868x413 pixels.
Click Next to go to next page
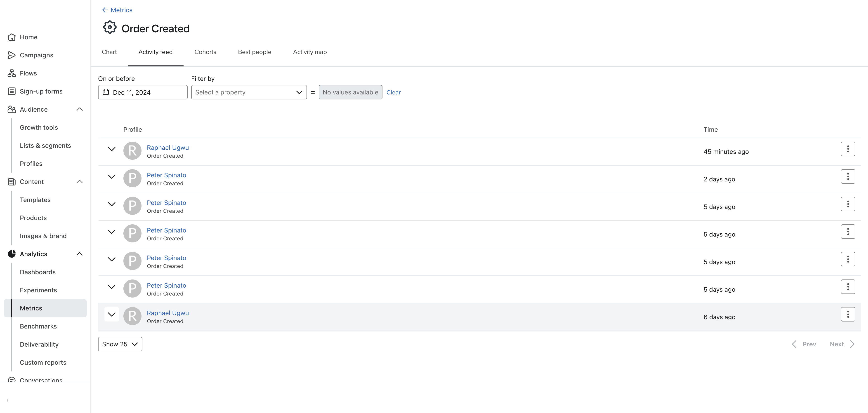(837, 344)
